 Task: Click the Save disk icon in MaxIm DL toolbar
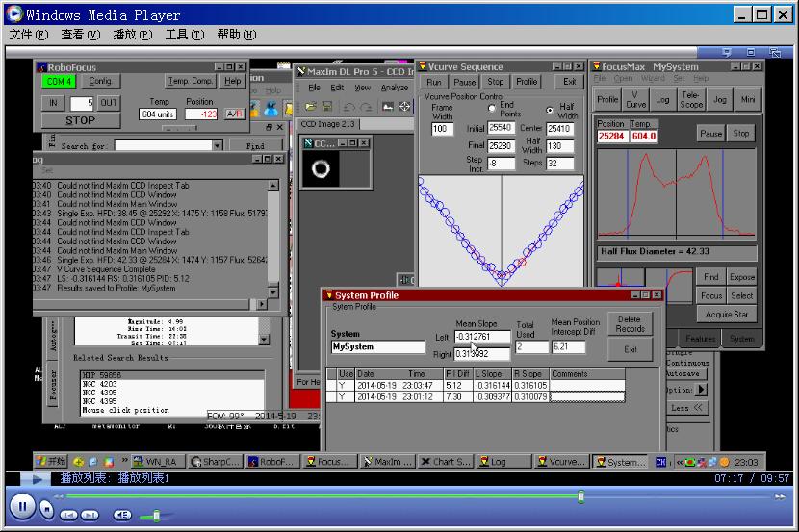pos(327,107)
